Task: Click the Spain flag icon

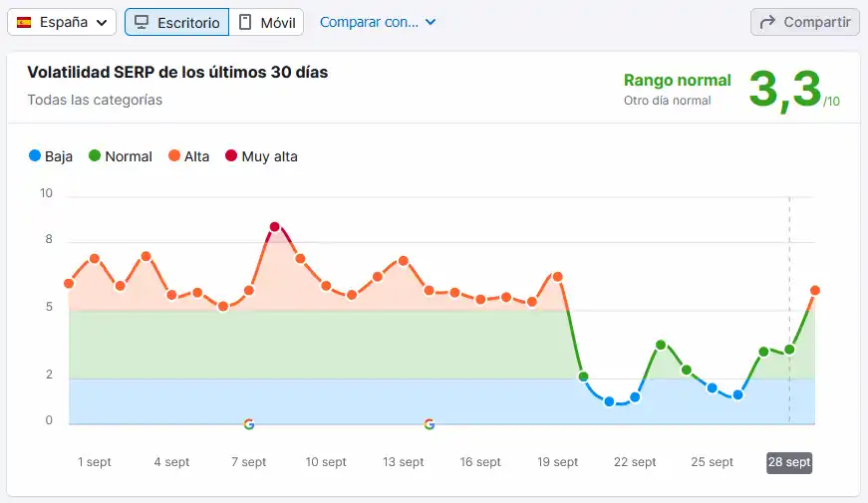Action: (24, 22)
